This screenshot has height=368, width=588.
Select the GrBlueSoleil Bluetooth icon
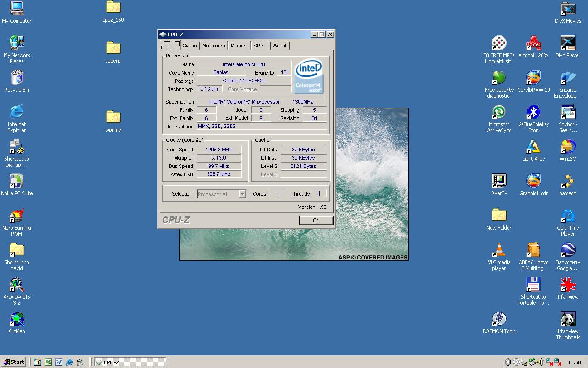(533, 119)
